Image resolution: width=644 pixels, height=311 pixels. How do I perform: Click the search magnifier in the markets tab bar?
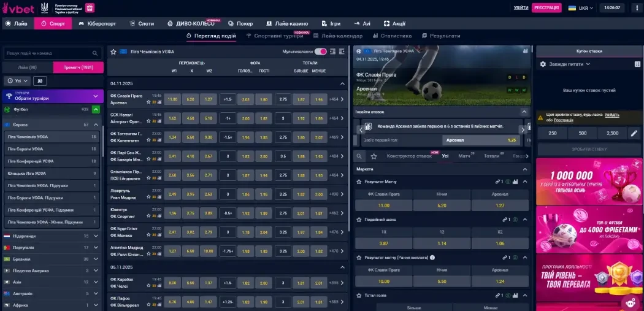point(360,156)
